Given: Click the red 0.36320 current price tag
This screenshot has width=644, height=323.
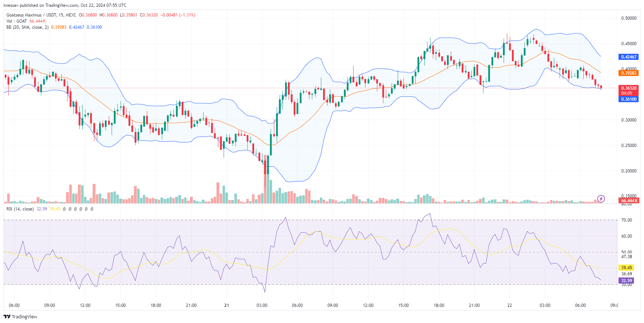Looking at the screenshot, I should coord(629,88).
